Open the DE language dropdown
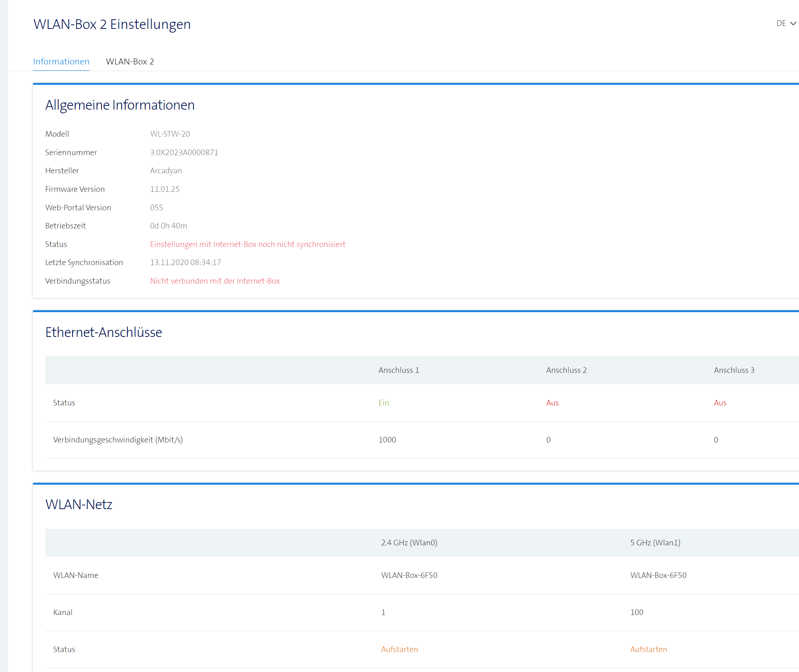Screen dimensions: 799x672 point(781,24)
